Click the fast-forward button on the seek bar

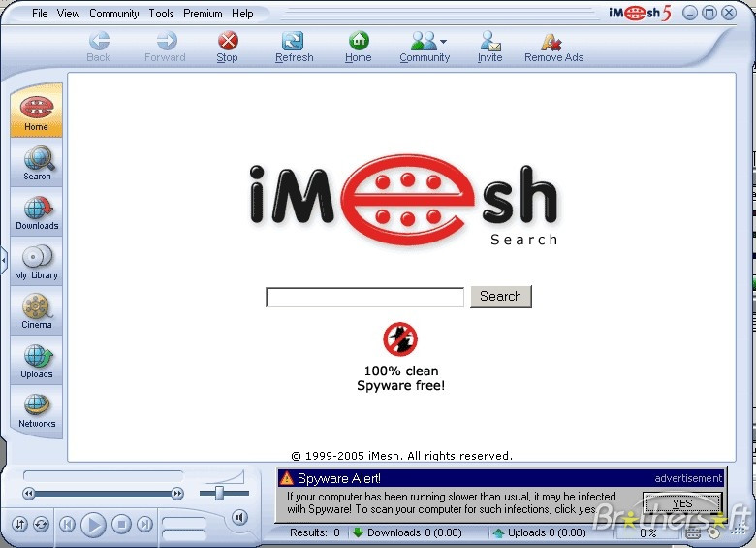(x=177, y=493)
